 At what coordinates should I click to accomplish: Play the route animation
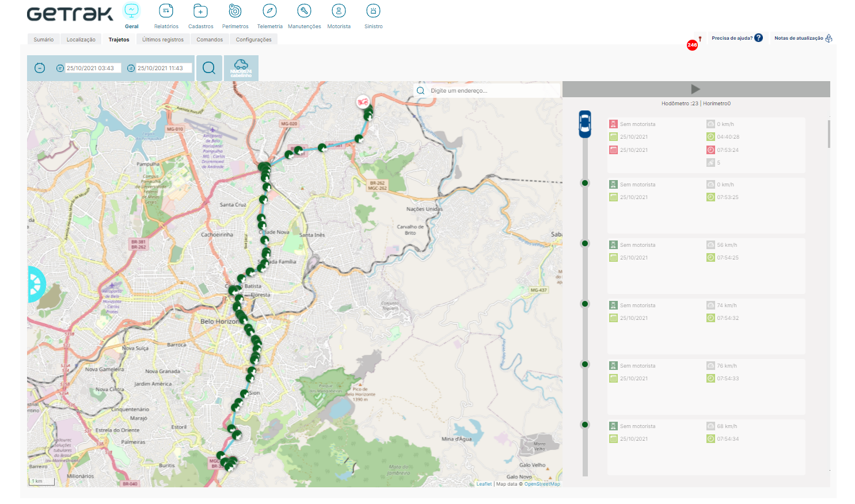tap(696, 89)
